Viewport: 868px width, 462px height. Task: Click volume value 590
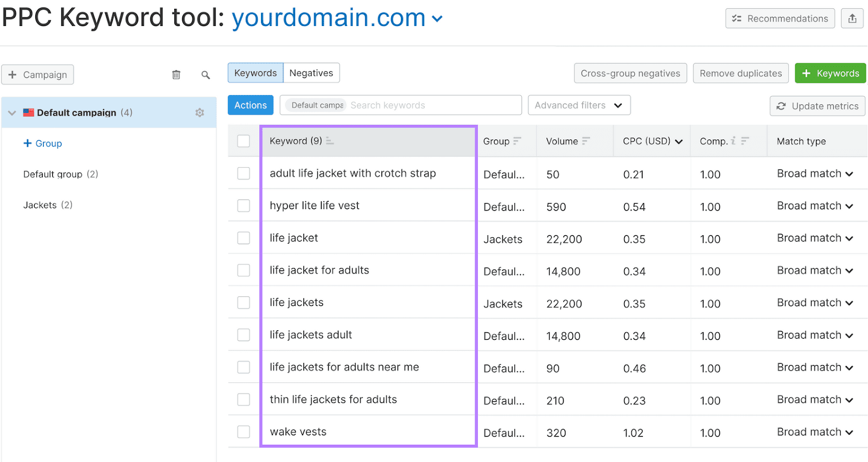click(556, 207)
